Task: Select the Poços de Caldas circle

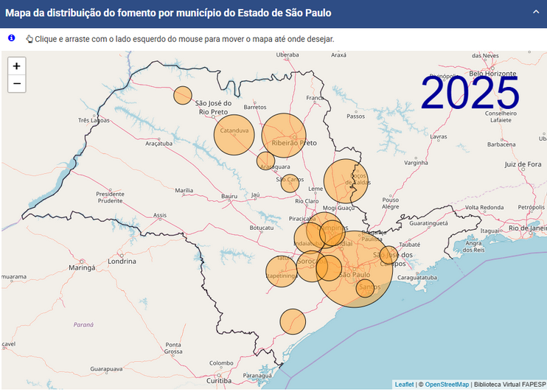Action: 346,181
